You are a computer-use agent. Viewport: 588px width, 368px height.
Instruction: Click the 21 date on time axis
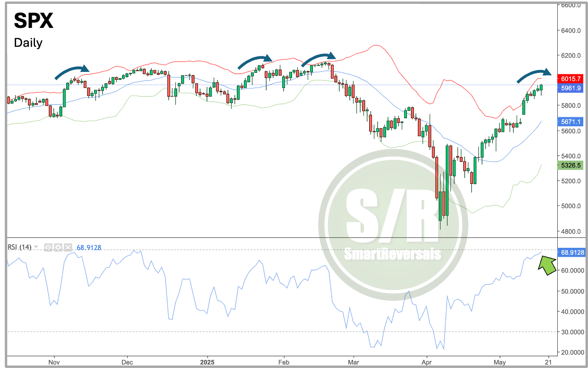548,362
